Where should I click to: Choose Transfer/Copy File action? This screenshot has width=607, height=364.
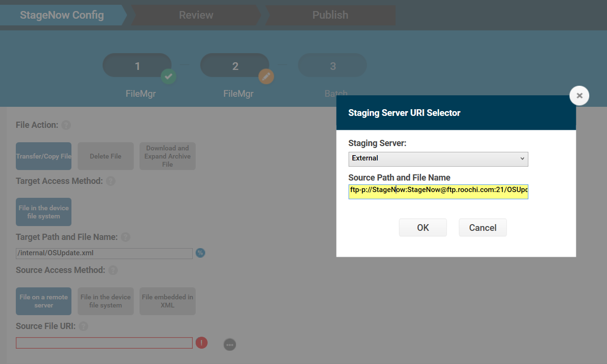pyautogui.click(x=44, y=156)
